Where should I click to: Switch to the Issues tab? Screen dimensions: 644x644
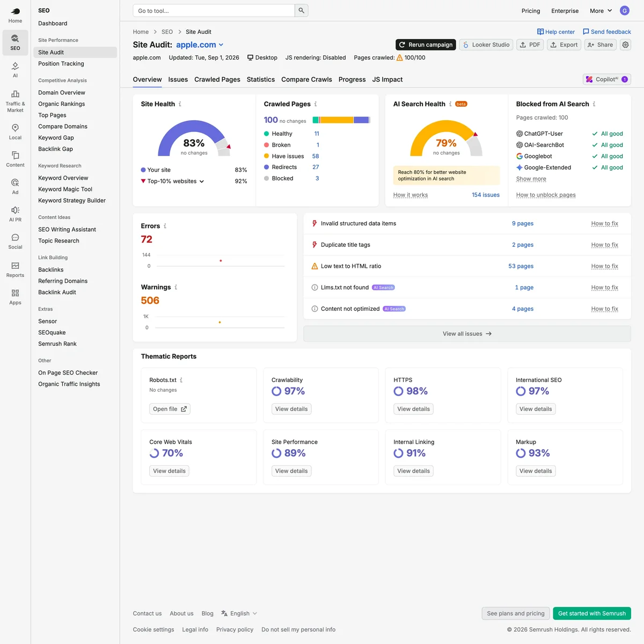pos(178,79)
